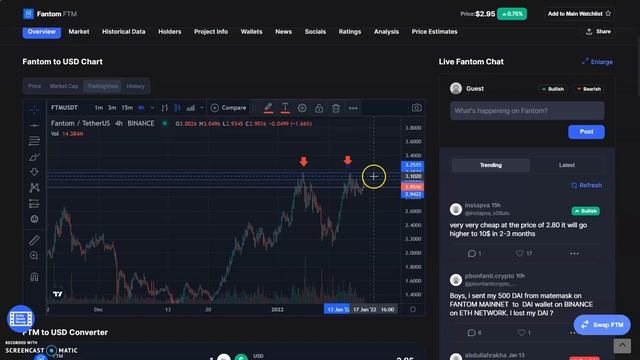Switch chart to 1m interval
640x360 pixels.
(x=99, y=108)
